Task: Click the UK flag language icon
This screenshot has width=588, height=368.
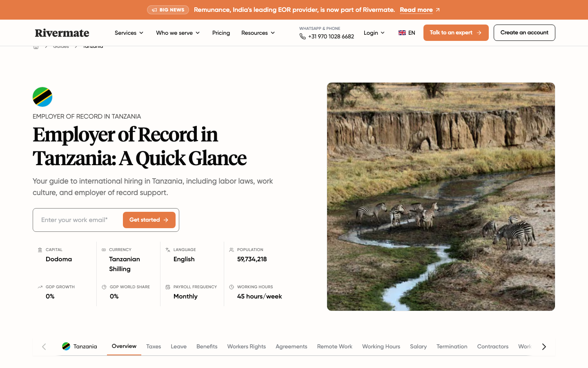Action: [402, 33]
